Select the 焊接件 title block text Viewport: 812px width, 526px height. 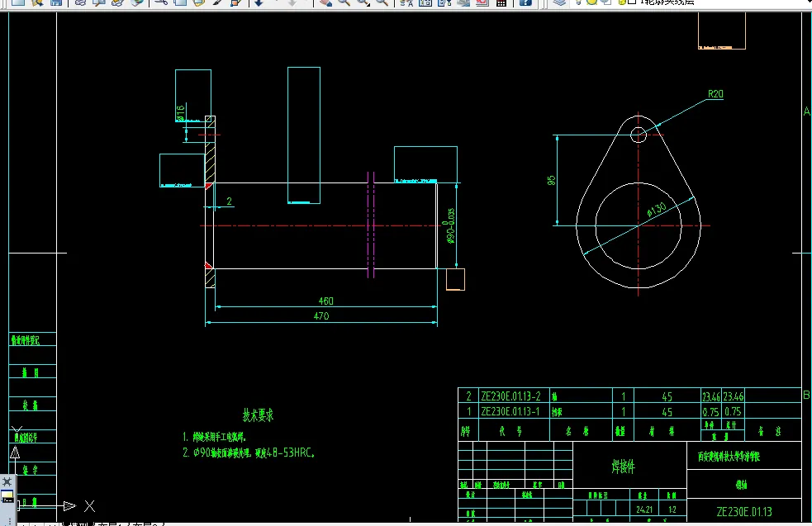[623, 467]
